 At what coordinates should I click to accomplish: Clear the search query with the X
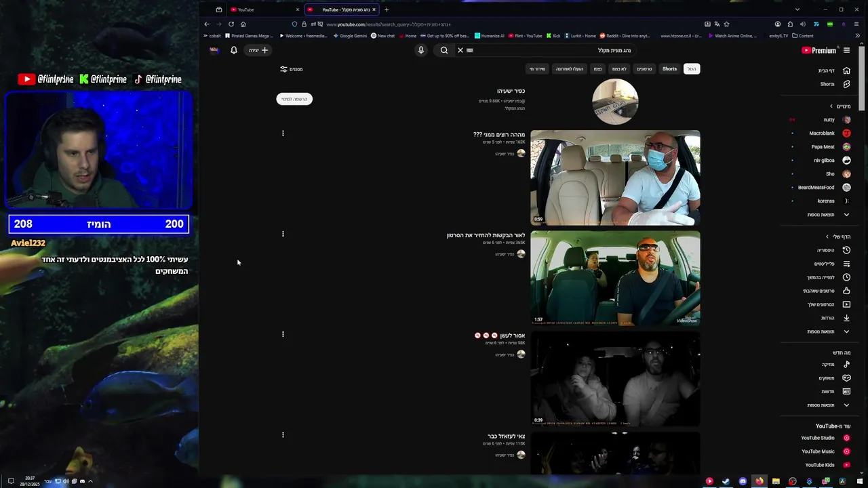pos(460,50)
